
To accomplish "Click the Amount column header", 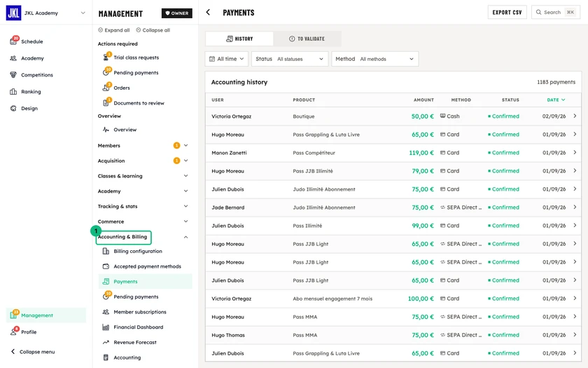I will coord(423,100).
